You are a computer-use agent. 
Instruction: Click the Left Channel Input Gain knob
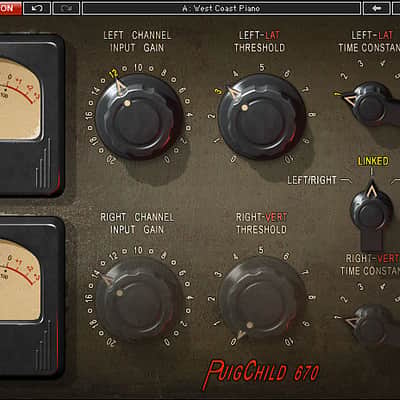click(139, 117)
